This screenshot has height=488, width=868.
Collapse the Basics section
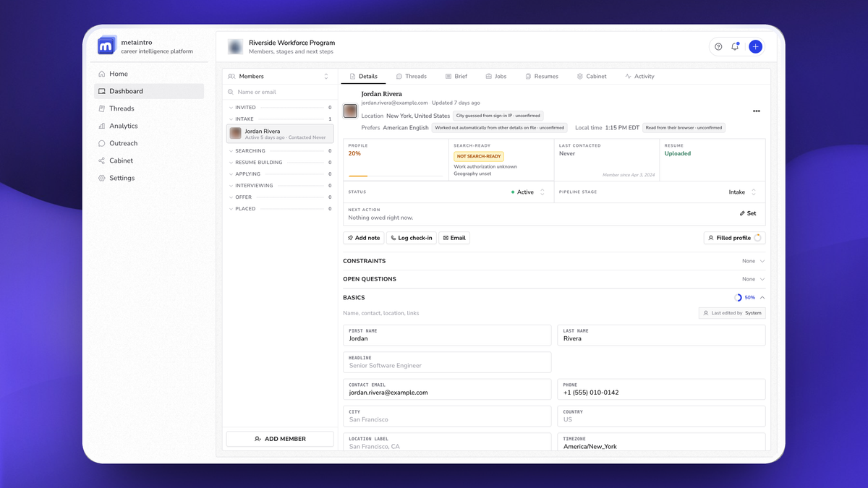[554, 298]
